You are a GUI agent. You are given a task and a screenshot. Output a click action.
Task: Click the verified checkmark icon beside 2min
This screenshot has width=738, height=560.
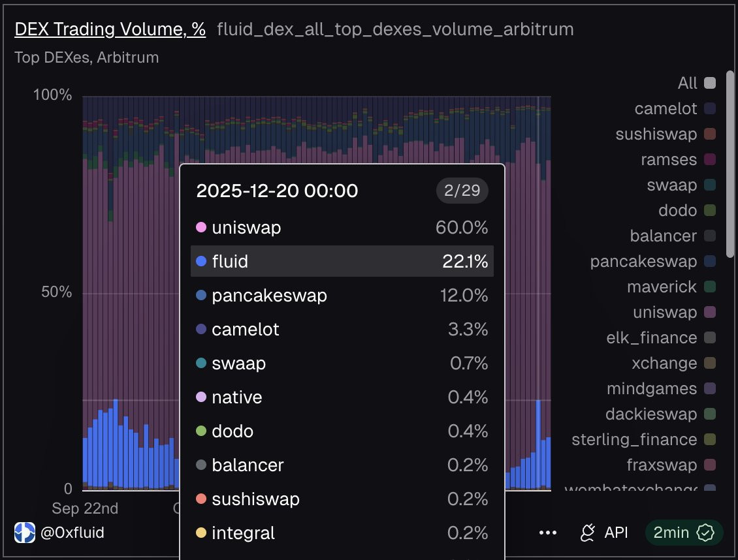coord(705,533)
